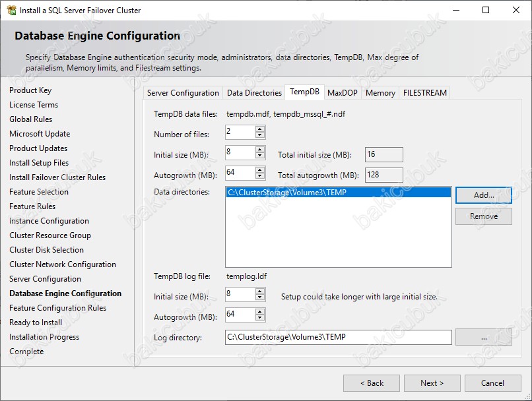
Task: Browse for the log directory
Action: [x=483, y=337]
